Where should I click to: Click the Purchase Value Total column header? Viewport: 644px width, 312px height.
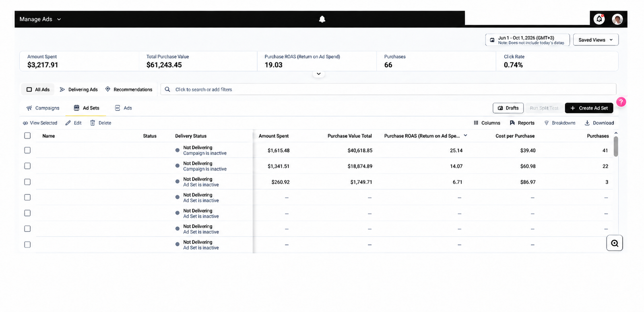350,136
